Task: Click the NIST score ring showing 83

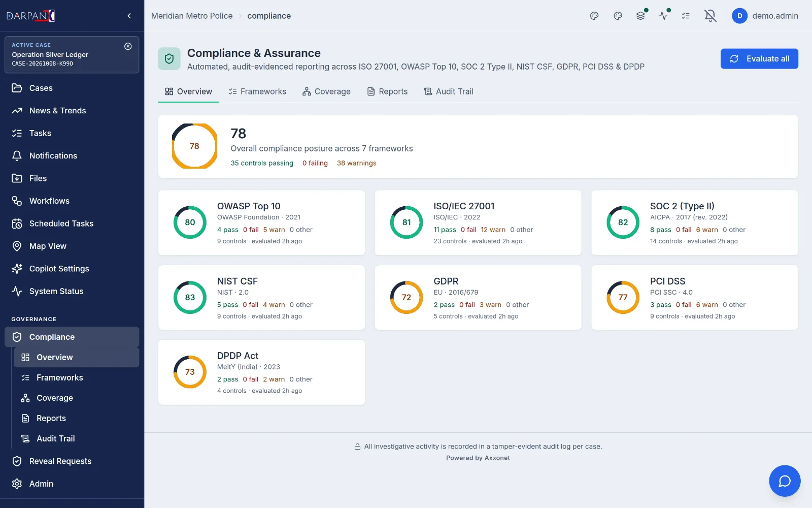Action: (x=190, y=298)
